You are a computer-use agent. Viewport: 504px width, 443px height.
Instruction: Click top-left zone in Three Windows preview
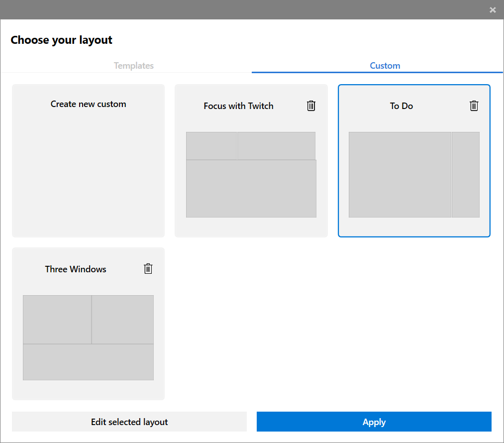point(57,320)
